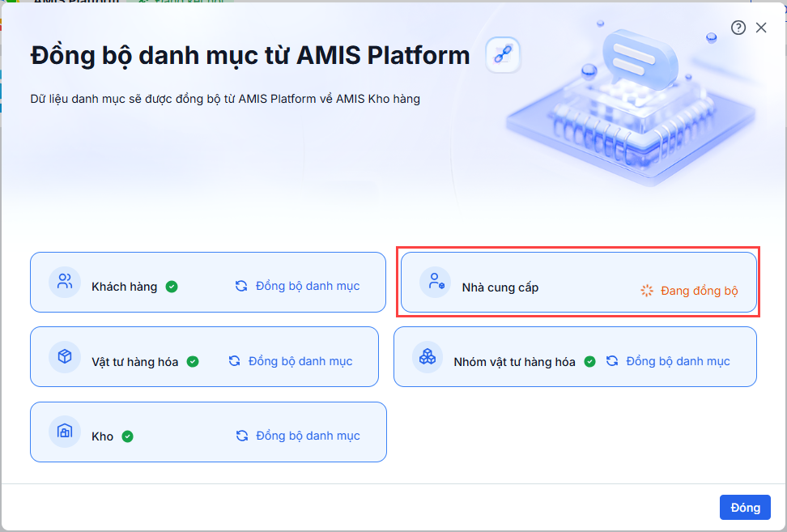The image size is (787, 532).
Task: Click the Khách hàng people icon
Action: pos(65,282)
